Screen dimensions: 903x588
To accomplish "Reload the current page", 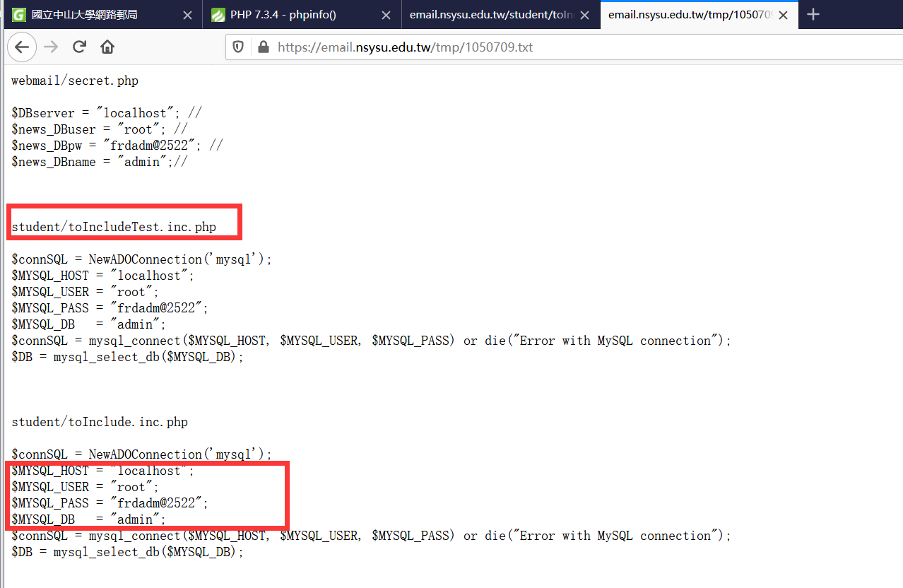I will 79,47.
